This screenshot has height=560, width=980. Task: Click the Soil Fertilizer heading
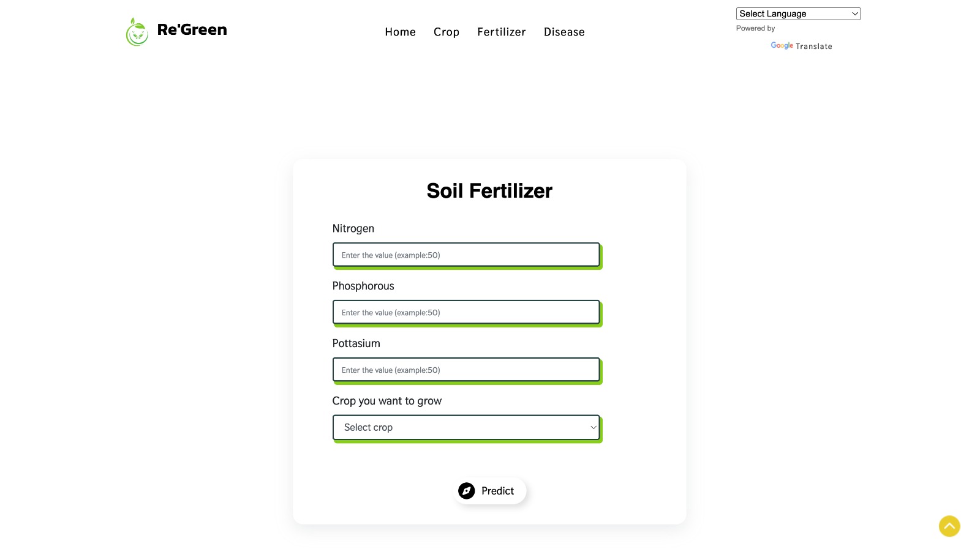pos(489,191)
